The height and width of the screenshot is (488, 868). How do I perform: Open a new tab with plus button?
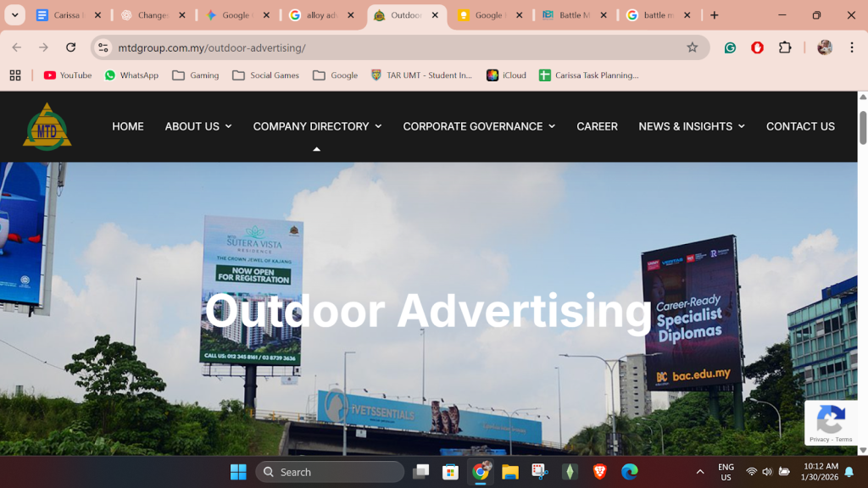714,15
